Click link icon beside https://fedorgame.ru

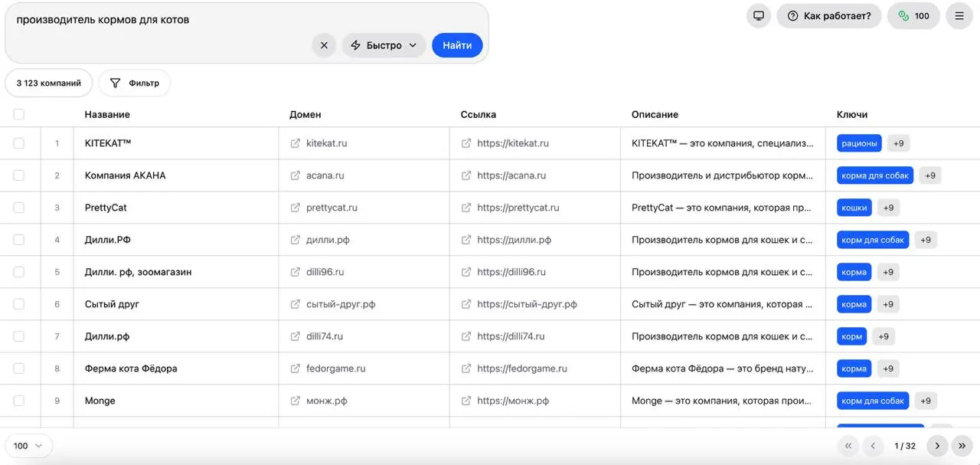(466, 368)
